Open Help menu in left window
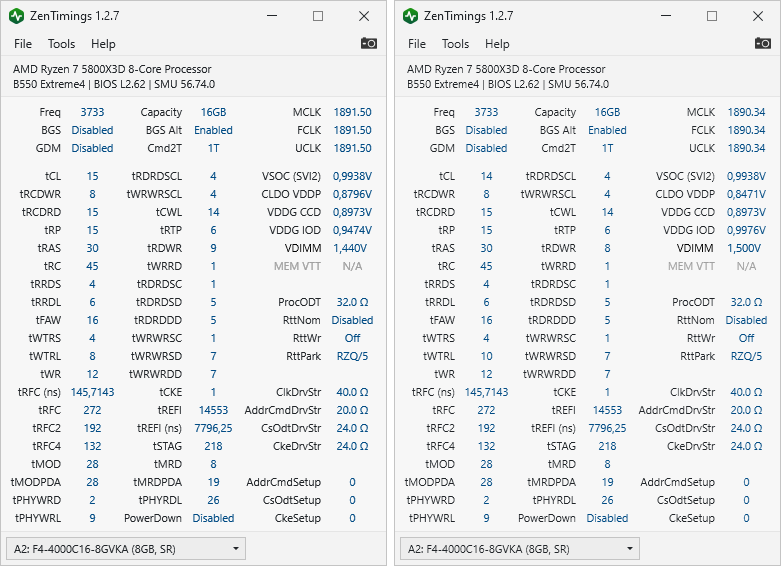Image resolution: width=781 pixels, height=566 pixels. click(103, 44)
